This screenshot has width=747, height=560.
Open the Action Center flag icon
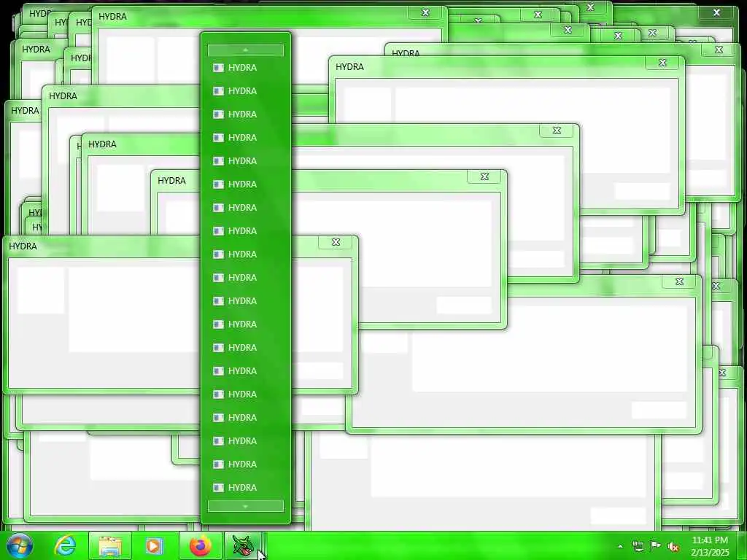coord(656,546)
